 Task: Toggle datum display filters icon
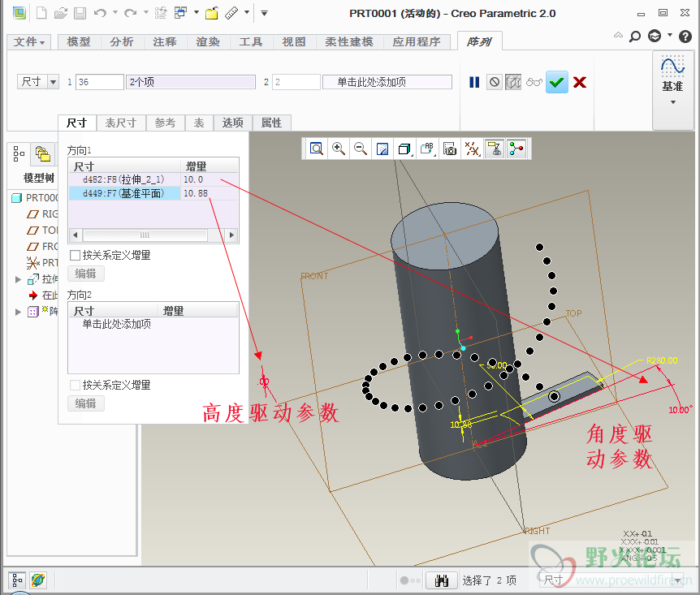tap(472, 149)
